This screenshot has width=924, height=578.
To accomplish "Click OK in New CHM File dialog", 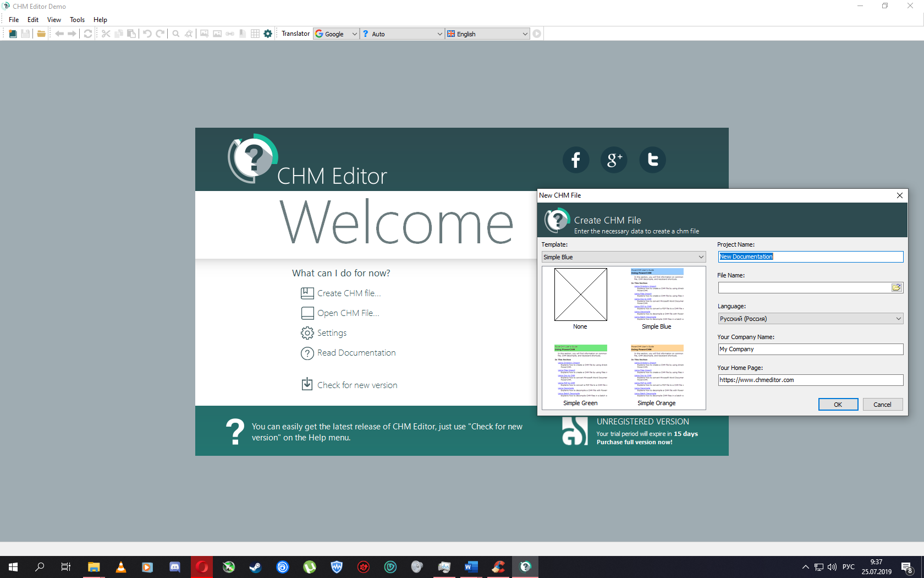I will [838, 405].
